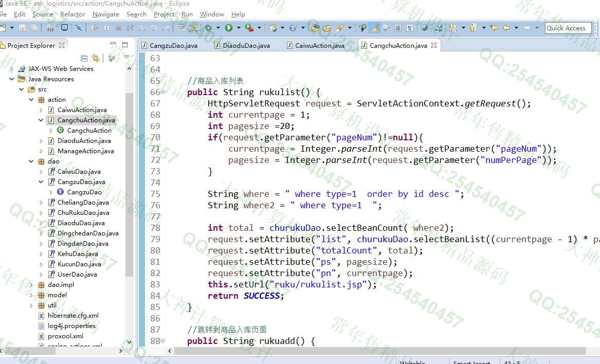Click the green Run button in toolbar
Image resolution: width=600 pixels, height=364 pixels.
(x=228, y=28)
